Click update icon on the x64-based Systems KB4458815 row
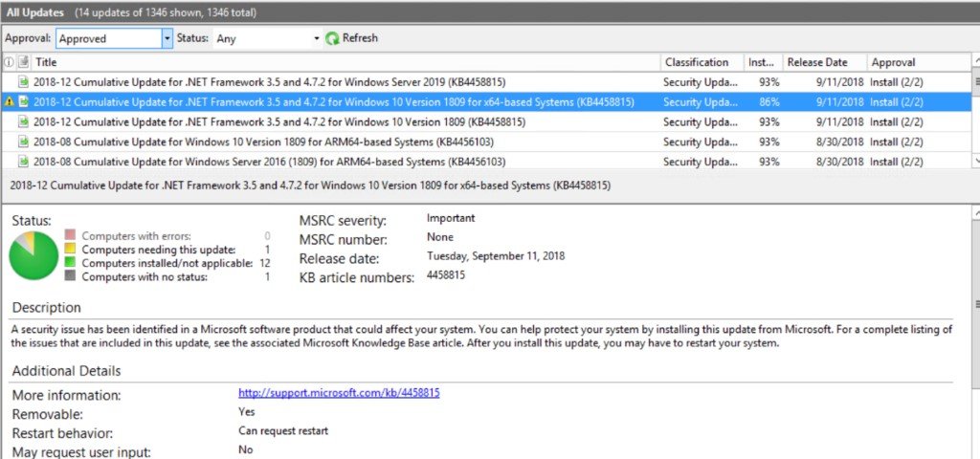980x459 pixels. [x=24, y=101]
